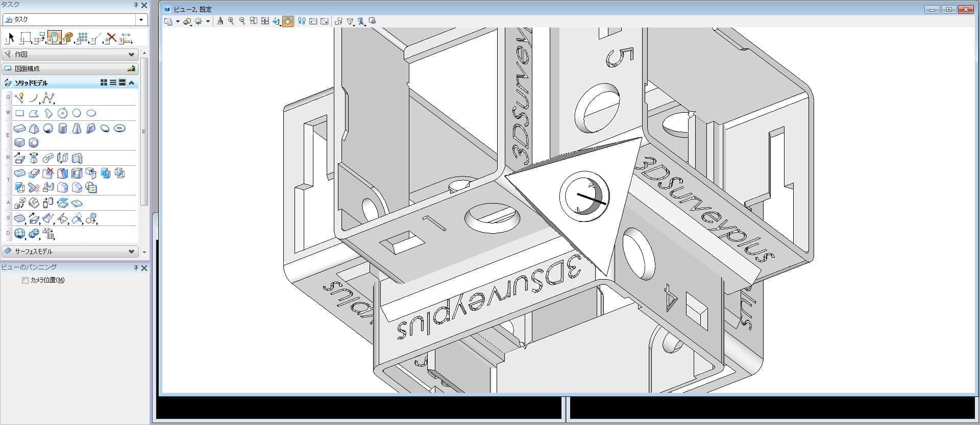Viewport: 980px width, 425px height.
Task: Collapse the ソリッドモデル task section
Action: pos(132,83)
